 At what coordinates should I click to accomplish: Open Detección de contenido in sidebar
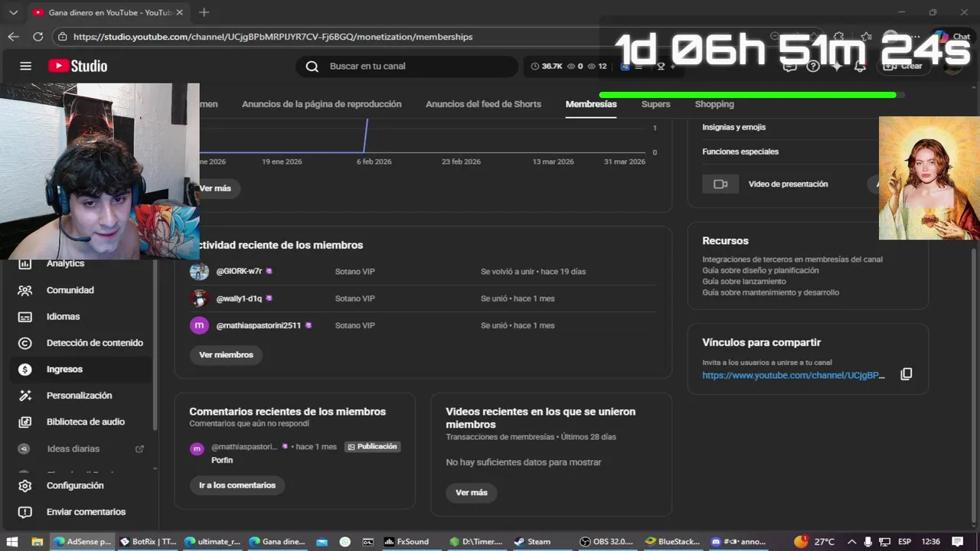pos(94,343)
